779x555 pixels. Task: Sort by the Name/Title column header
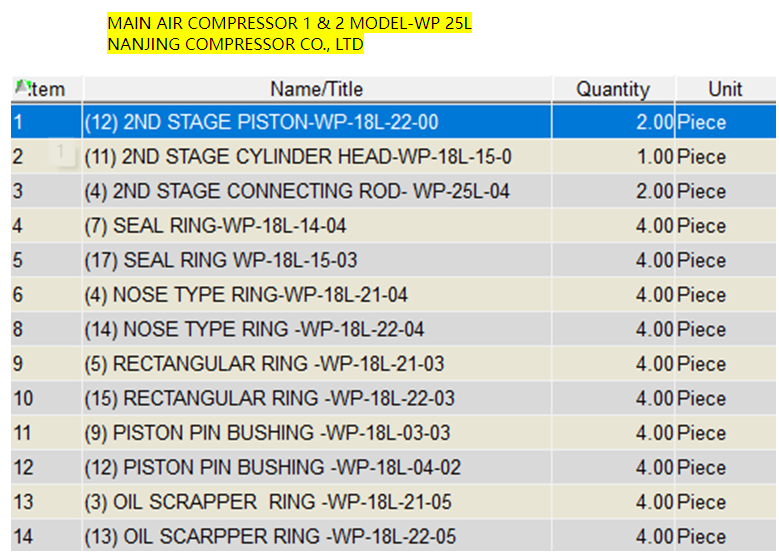[x=316, y=89]
